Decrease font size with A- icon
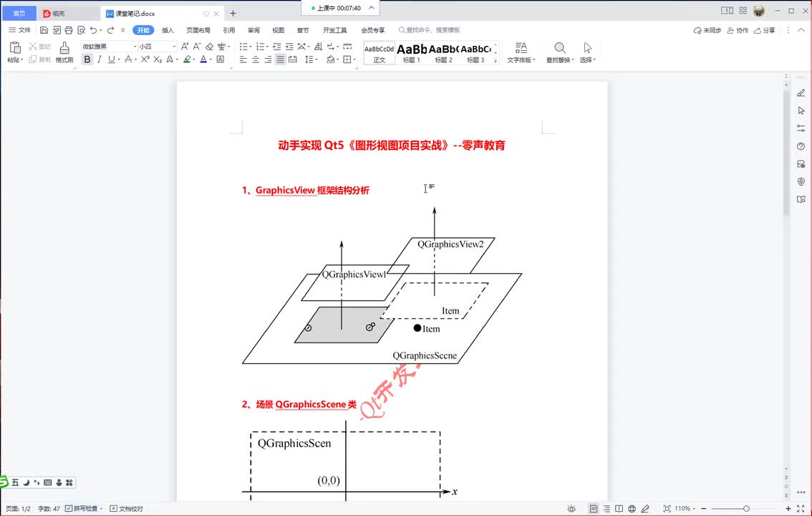The image size is (812, 516). coord(197,46)
